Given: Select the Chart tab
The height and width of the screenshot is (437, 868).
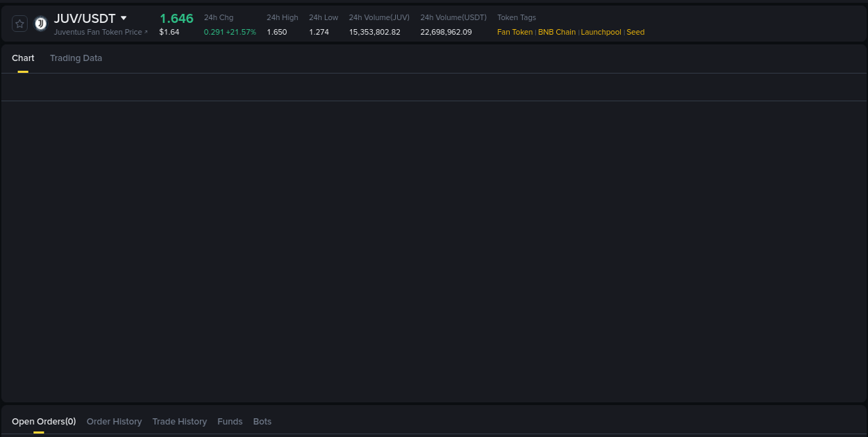Looking at the screenshot, I should [23, 58].
